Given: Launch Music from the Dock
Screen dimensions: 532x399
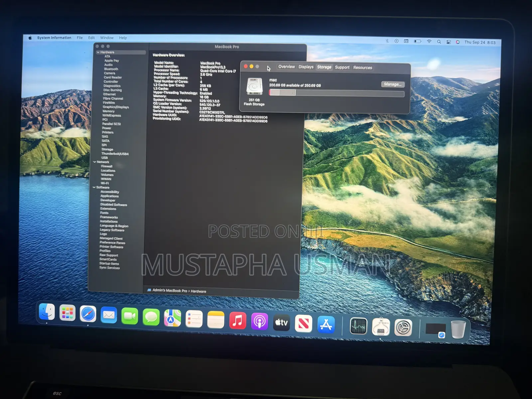Looking at the screenshot, I should (x=237, y=321).
